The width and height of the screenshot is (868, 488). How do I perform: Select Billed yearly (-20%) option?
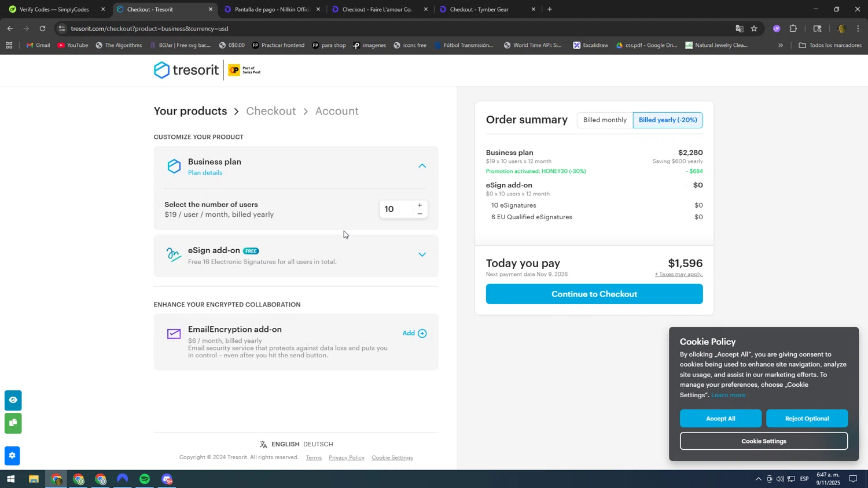(668, 120)
